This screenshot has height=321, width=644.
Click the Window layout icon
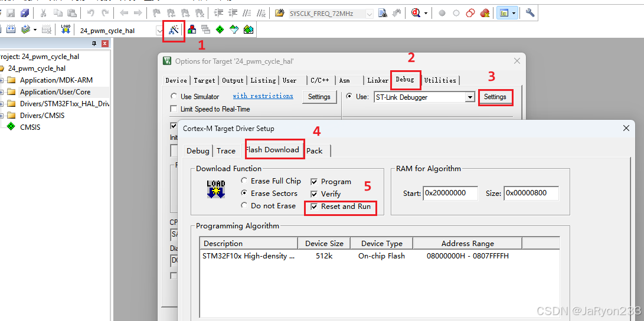[x=504, y=13]
